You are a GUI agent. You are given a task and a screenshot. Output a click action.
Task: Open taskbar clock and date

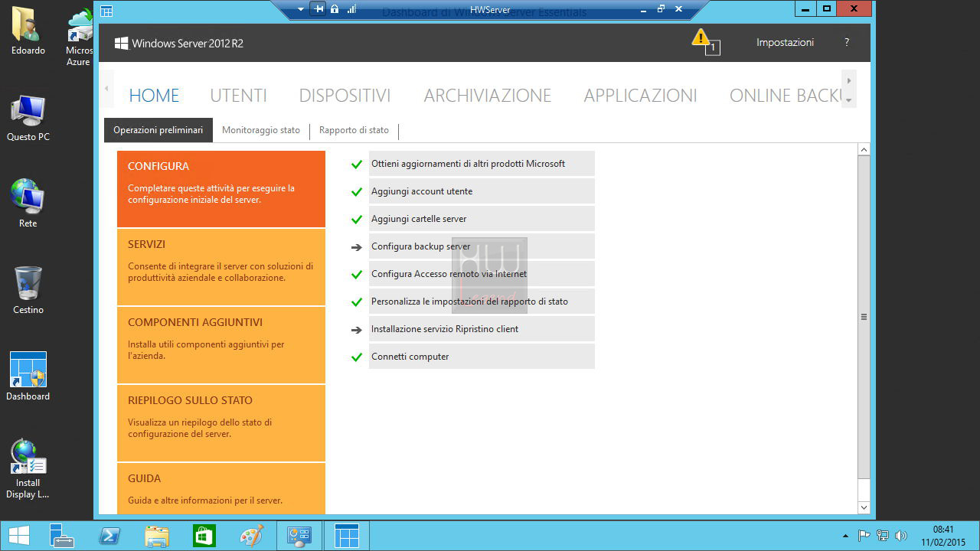943,536
